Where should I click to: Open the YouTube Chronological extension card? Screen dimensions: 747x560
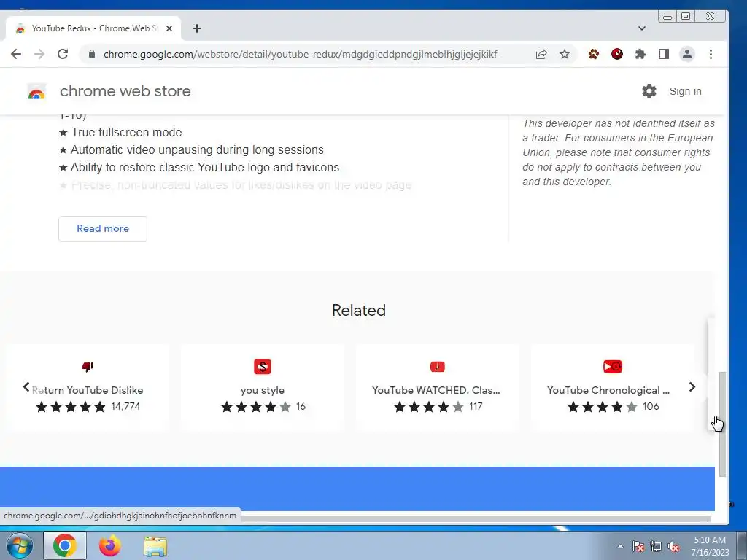(x=613, y=388)
